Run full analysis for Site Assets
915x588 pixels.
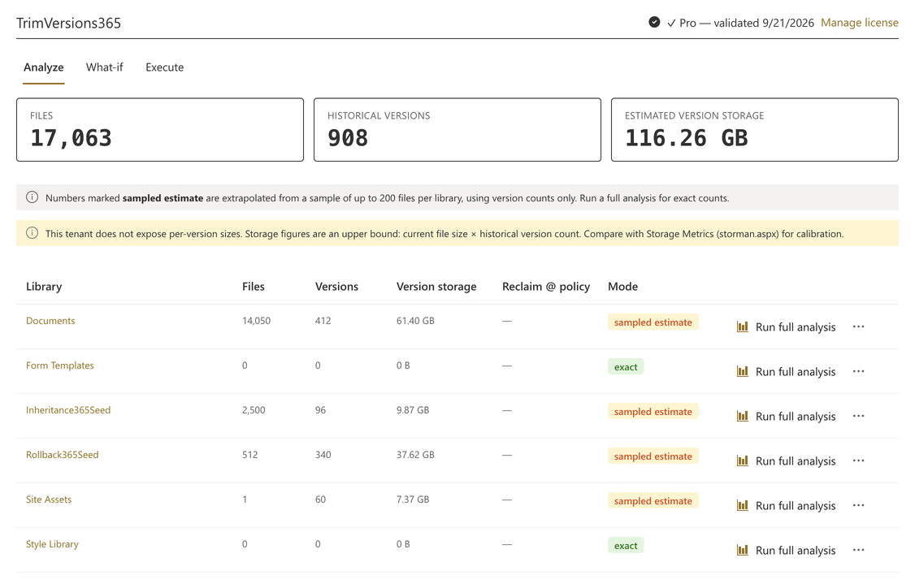point(786,505)
